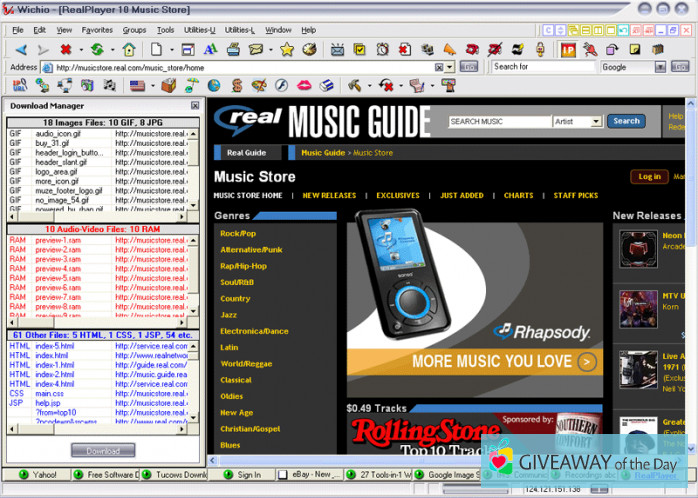Click the blue Back arrow icon

pos(20,49)
